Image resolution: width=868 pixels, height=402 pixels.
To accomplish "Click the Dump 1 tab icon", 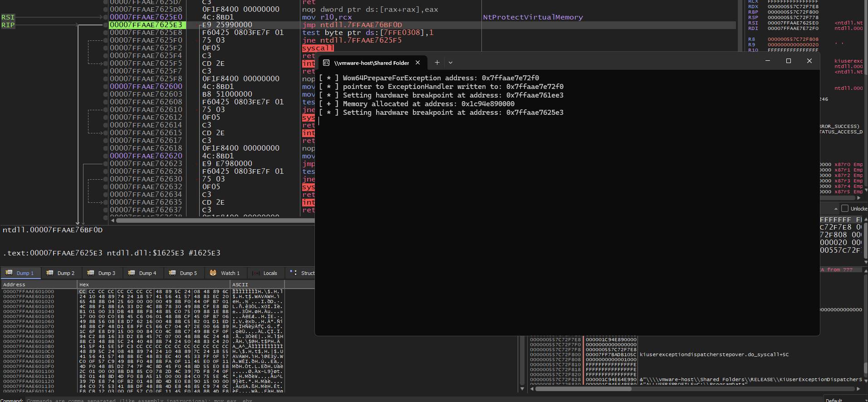I will coord(9,273).
